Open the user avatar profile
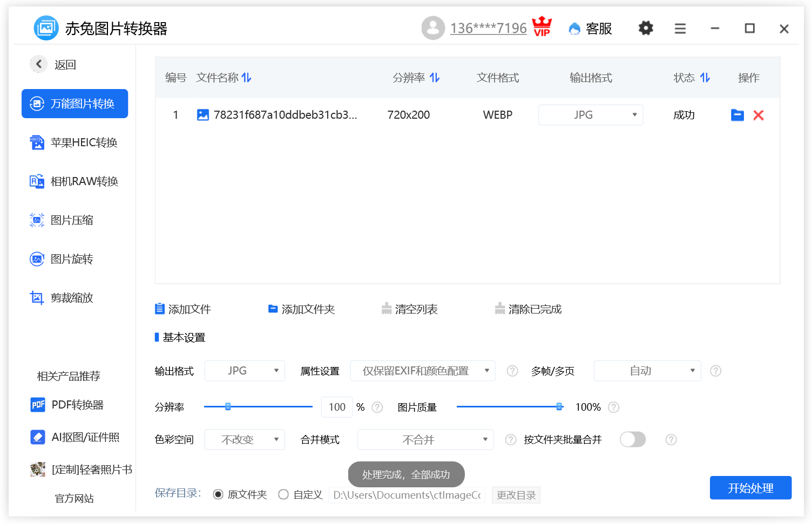 pyautogui.click(x=433, y=28)
